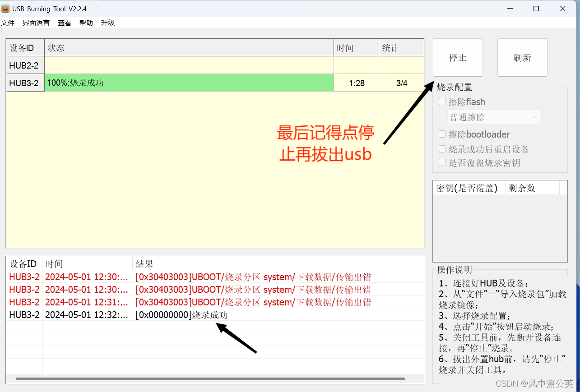Select the HUB2-2 device row
This screenshot has width=580, height=392.
point(215,65)
